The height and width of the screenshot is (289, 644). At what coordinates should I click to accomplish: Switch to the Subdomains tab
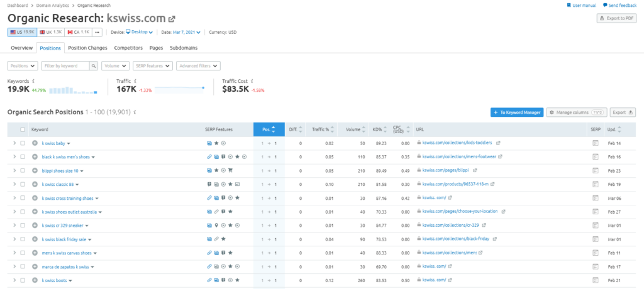click(184, 48)
